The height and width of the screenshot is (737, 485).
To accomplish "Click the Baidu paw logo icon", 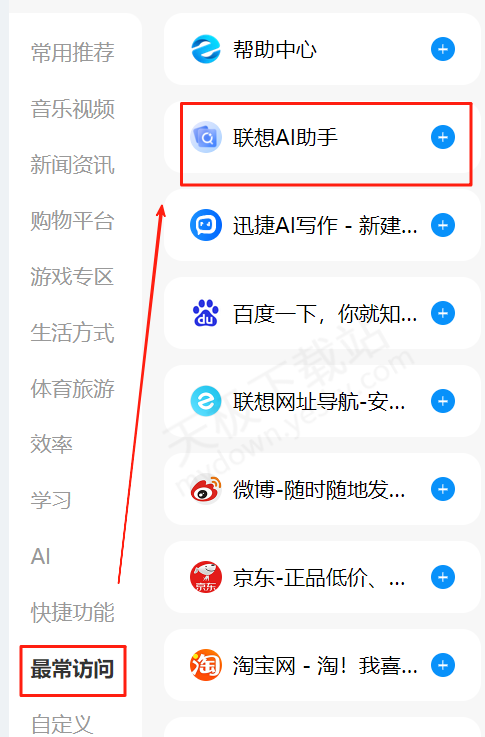I will 206,313.
